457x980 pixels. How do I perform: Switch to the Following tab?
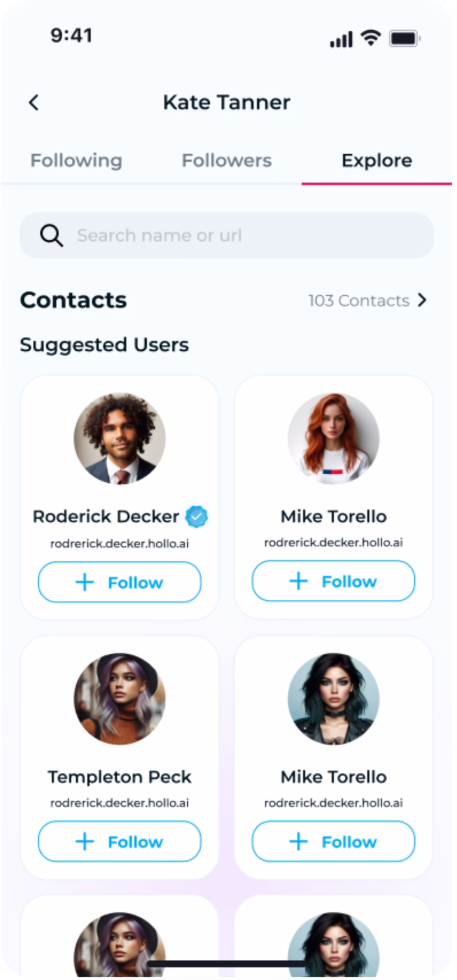point(76,161)
